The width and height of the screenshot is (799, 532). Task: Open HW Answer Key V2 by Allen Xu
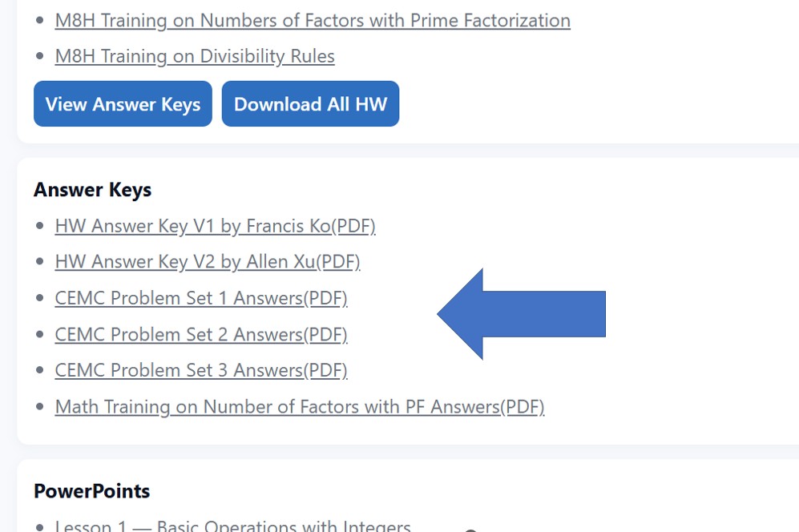coord(207,262)
